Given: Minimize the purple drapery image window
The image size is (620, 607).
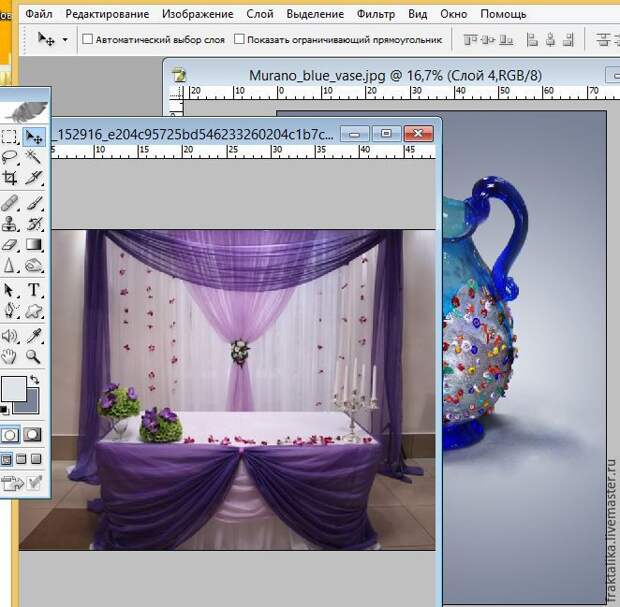Looking at the screenshot, I should point(355,134).
